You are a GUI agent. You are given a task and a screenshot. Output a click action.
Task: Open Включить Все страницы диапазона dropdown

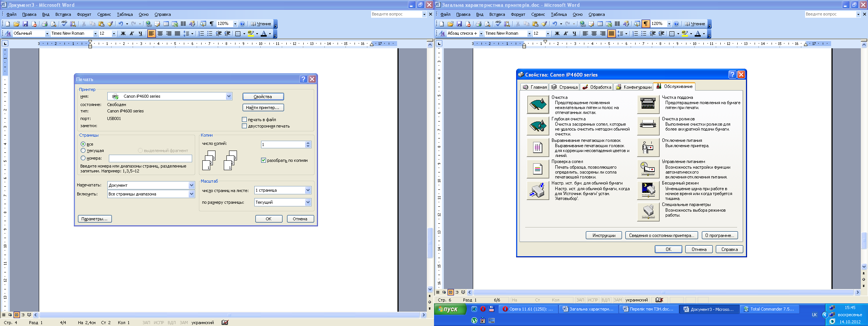point(191,194)
